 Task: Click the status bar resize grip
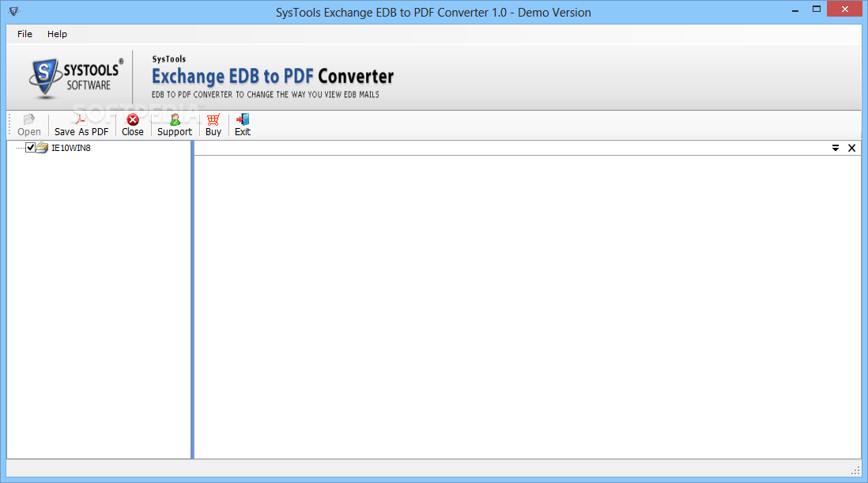(855, 470)
